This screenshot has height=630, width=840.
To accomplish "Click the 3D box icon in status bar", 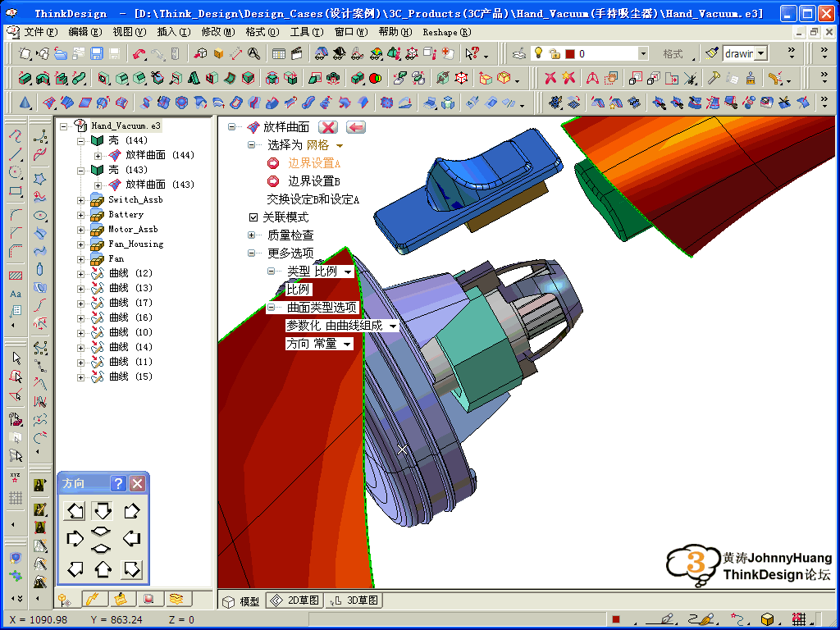I will pyautogui.click(x=767, y=619).
